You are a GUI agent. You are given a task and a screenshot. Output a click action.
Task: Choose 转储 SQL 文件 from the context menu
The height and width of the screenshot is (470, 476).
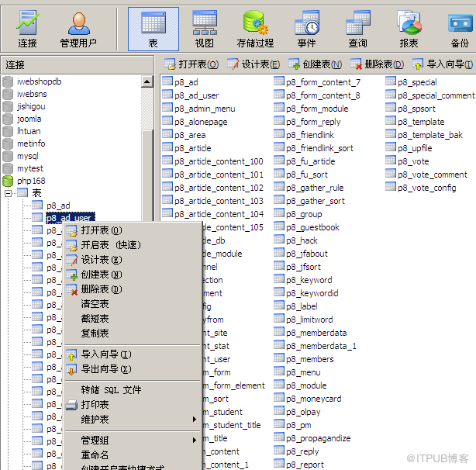(132, 390)
